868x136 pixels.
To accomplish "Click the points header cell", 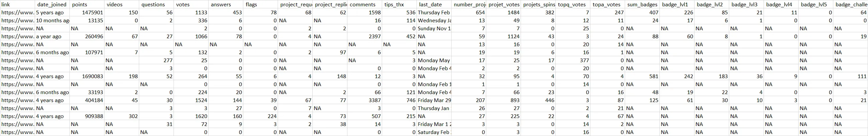I will tap(87, 5).
